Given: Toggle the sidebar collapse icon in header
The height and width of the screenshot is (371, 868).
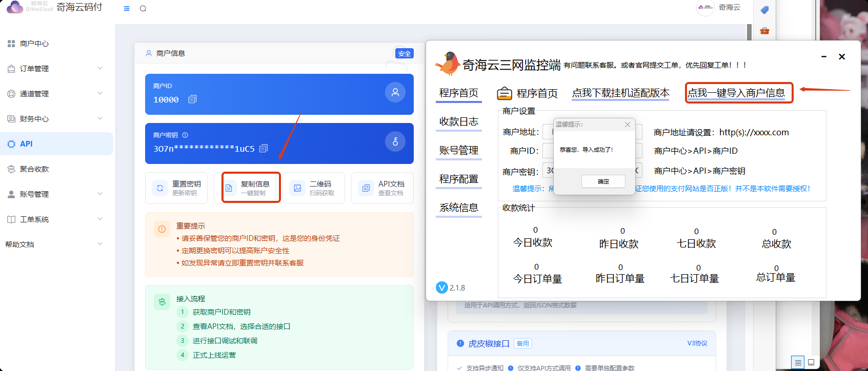Looking at the screenshot, I should click(x=127, y=9).
